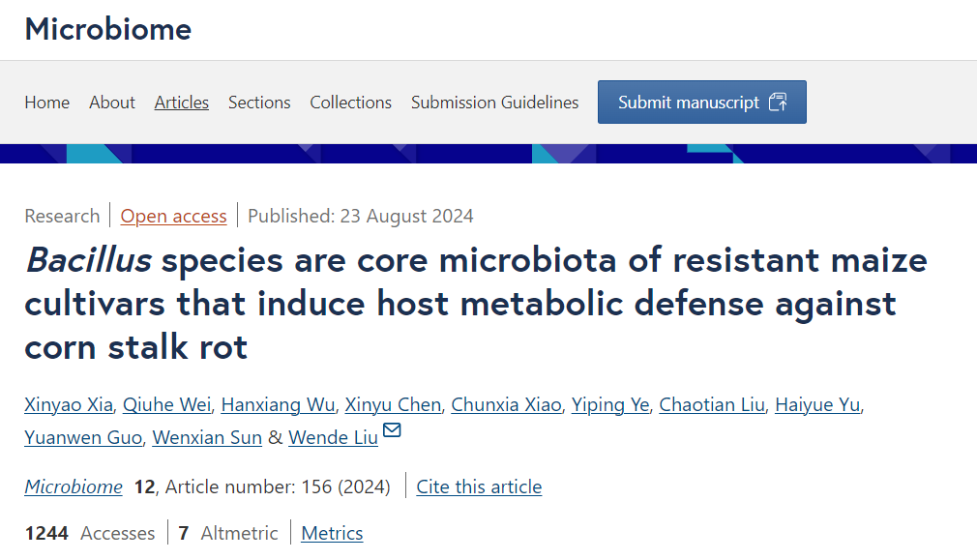Image resolution: width=977 pixels, height=560 pixels.
Task: Open the Metrics link
Action: tap(332, 533)
